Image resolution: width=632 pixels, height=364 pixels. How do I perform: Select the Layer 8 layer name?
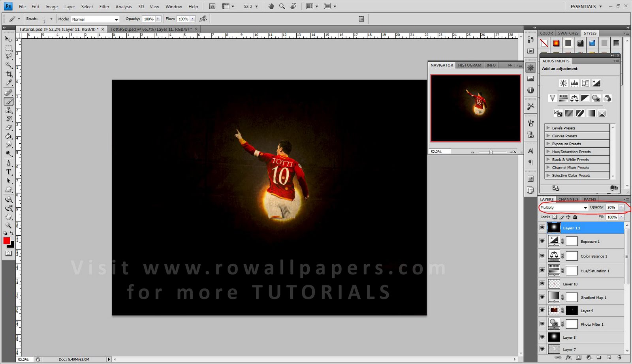click(569, 338)
